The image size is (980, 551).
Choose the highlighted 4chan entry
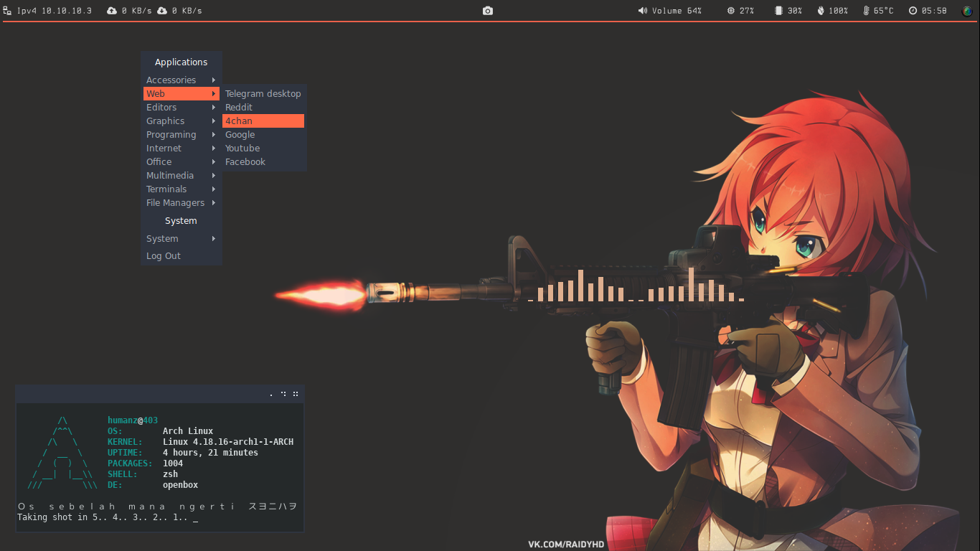pos(263,121)
